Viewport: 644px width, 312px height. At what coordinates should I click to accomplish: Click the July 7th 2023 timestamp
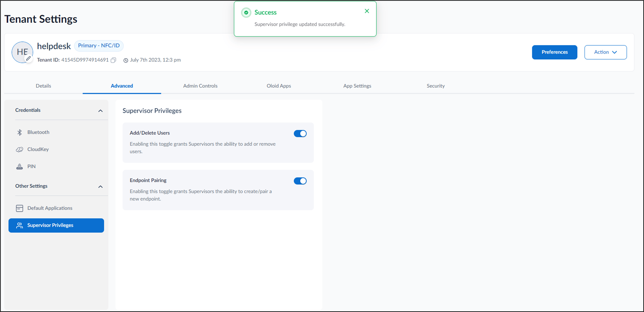[x=155, y=60]
